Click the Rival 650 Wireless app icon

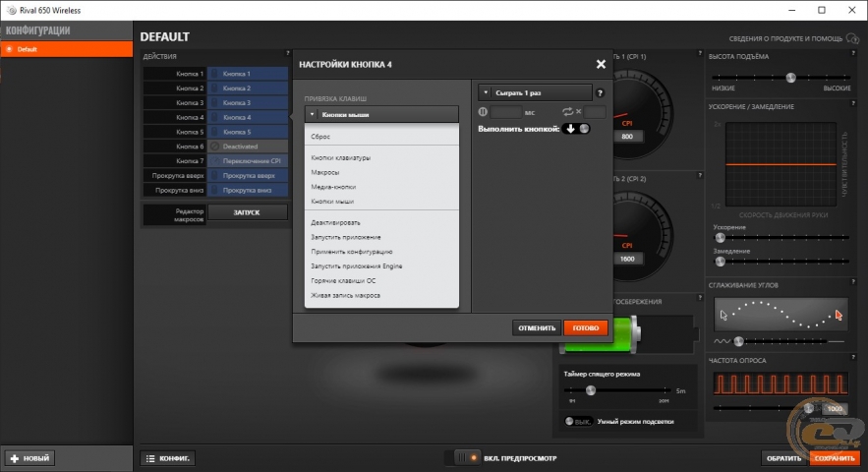pos(11,10)
